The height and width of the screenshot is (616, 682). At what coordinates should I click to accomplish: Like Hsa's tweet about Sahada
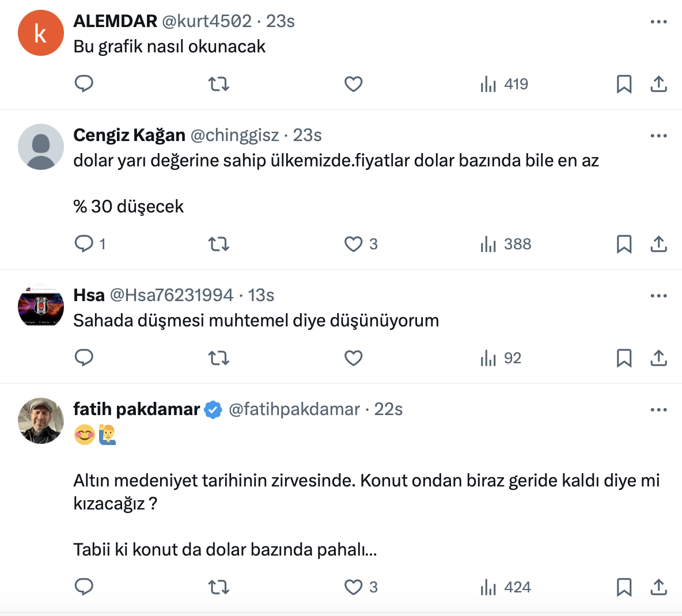pos(353,358)
